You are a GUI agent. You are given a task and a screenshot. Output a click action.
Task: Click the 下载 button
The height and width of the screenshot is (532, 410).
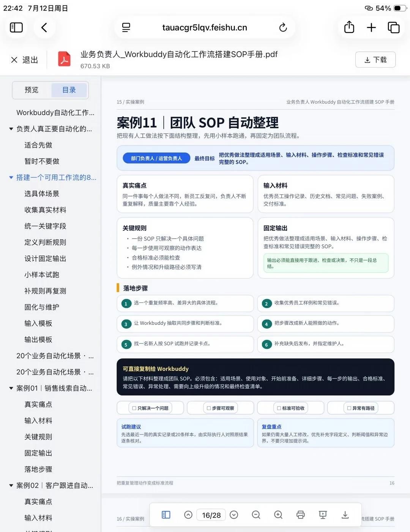[x=375, y=60]
